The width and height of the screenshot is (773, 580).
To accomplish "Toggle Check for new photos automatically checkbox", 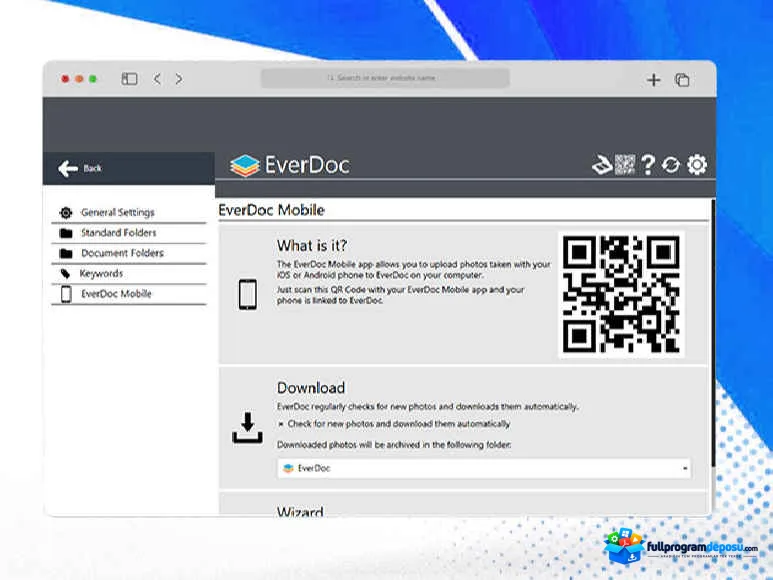I will click(x=281, y=424).
